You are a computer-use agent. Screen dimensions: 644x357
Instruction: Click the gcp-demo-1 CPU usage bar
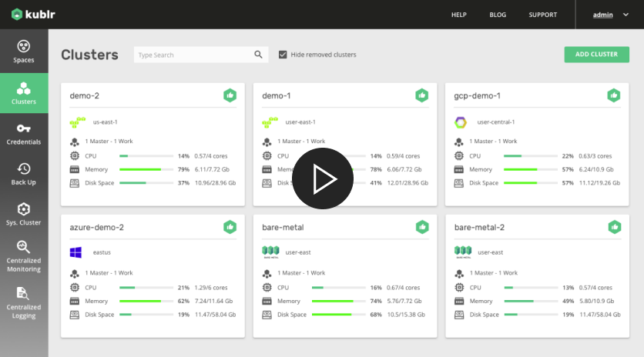pyautogui.click(x=531, y=156)
